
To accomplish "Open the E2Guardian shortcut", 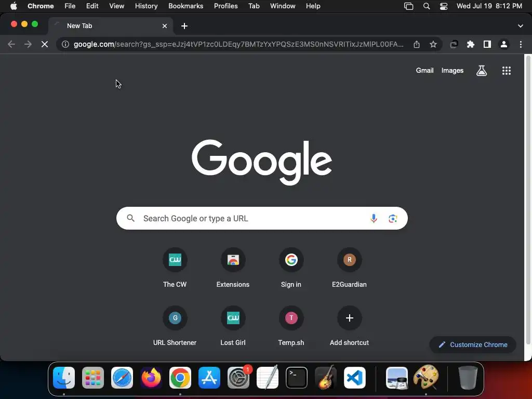I will coord(350,268).
